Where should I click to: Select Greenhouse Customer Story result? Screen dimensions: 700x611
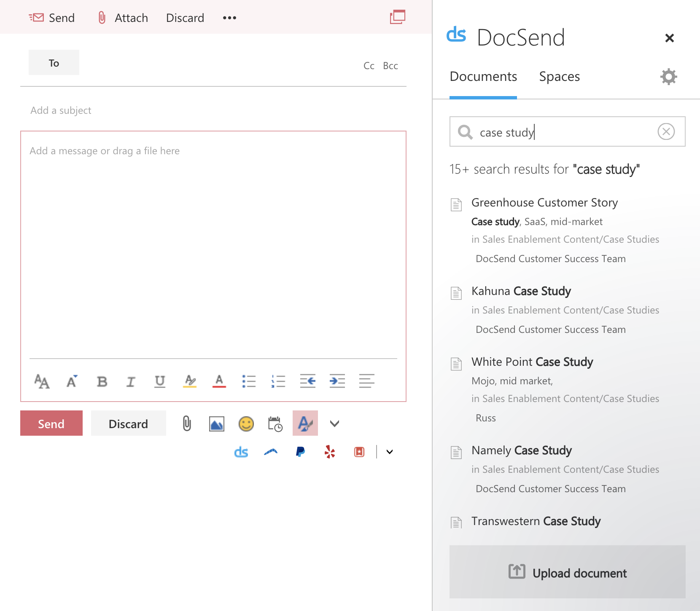click(544, 203)
